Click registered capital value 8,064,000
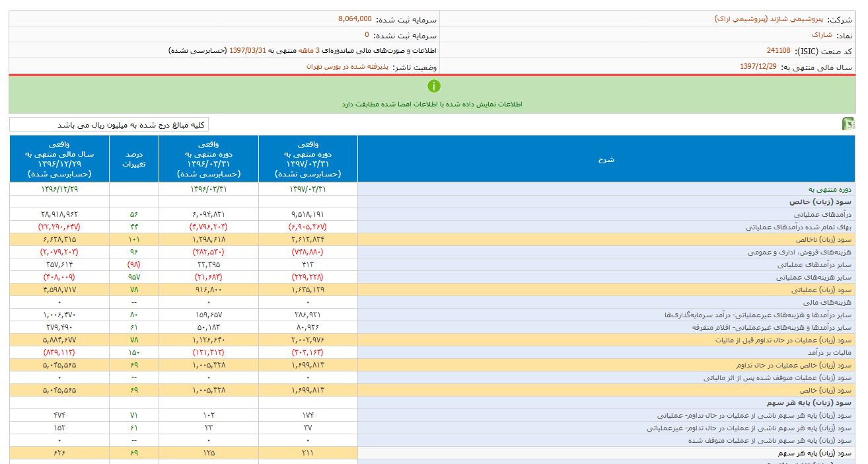 pos(354,19)
